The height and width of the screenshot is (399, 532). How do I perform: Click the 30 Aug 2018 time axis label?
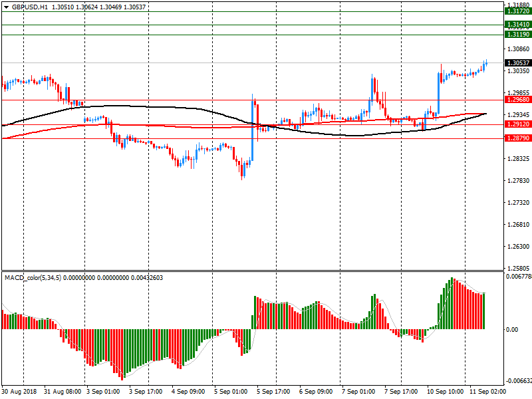(20, 392)
